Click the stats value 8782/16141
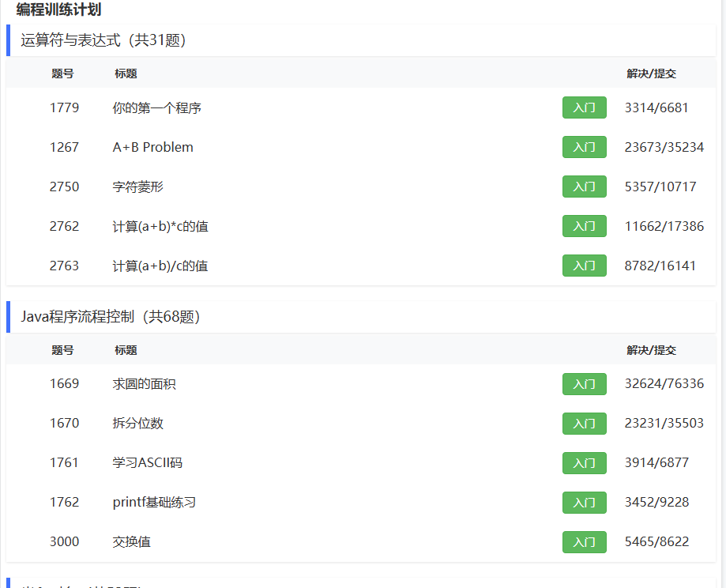Image resolution: width=726 pixels, height=588 pixels. tap(660, 266)
